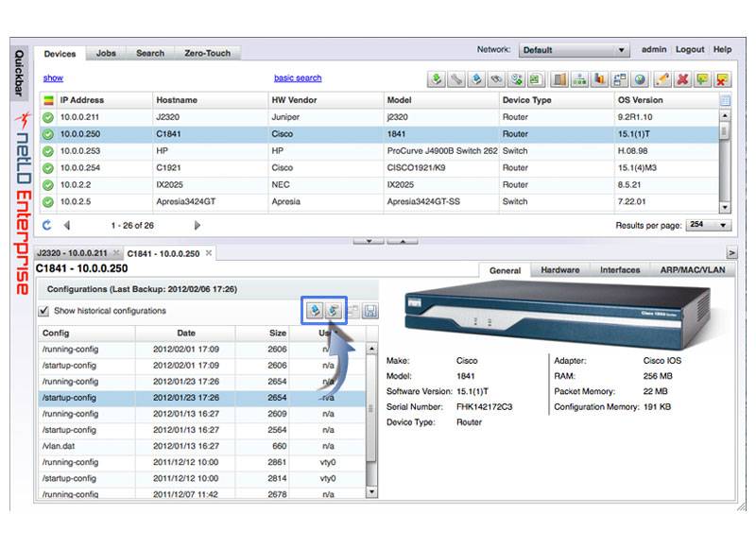Click the green backup arrow toolbar icon
This screenshot has height=548, width=756.
pyautogui.click(x=437, y=79)
